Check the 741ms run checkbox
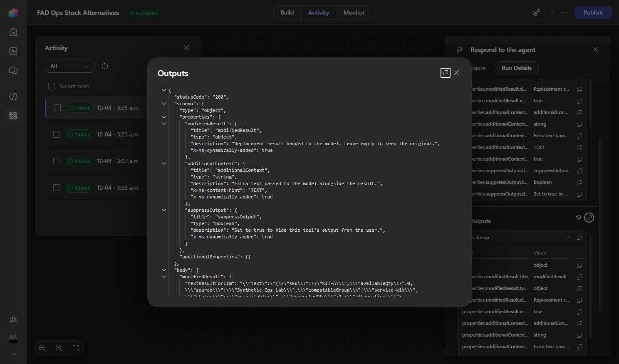619x364 pixels. 57,108
